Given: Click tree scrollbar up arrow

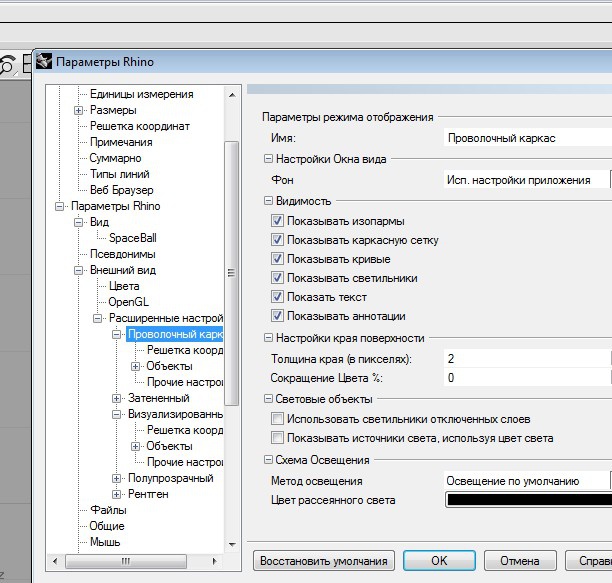Looking at the screenshot, I should pos(232,95).
